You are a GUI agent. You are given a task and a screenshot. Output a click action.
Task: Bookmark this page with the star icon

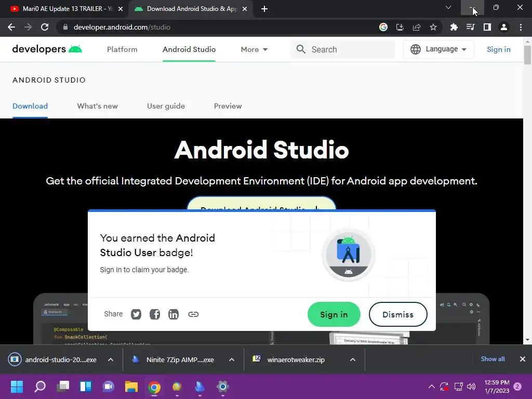433,27
